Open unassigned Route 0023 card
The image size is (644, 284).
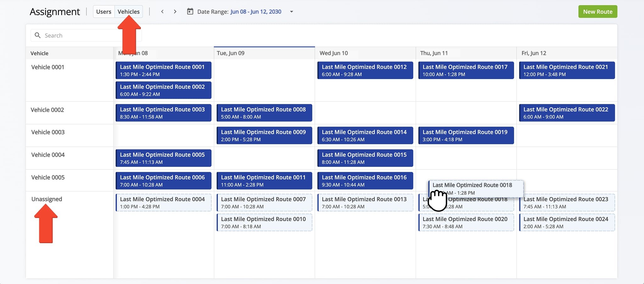(x=567, y=203)
